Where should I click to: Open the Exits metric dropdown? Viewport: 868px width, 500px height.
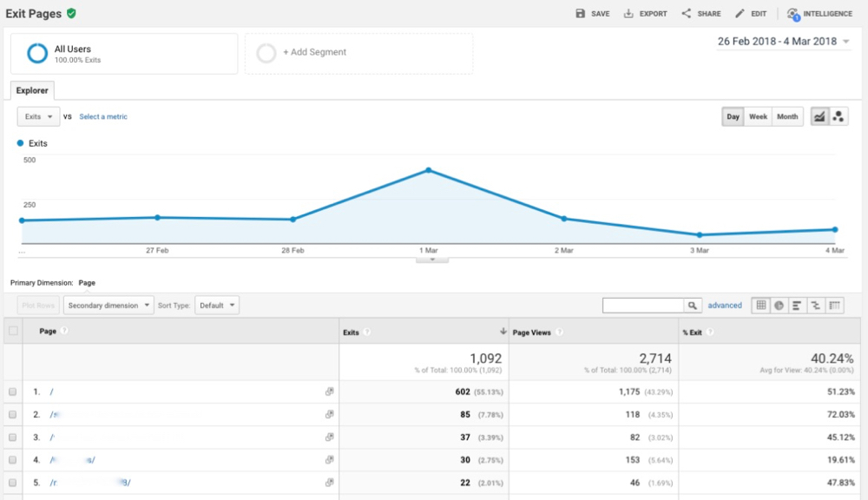[x=38, y=116]
